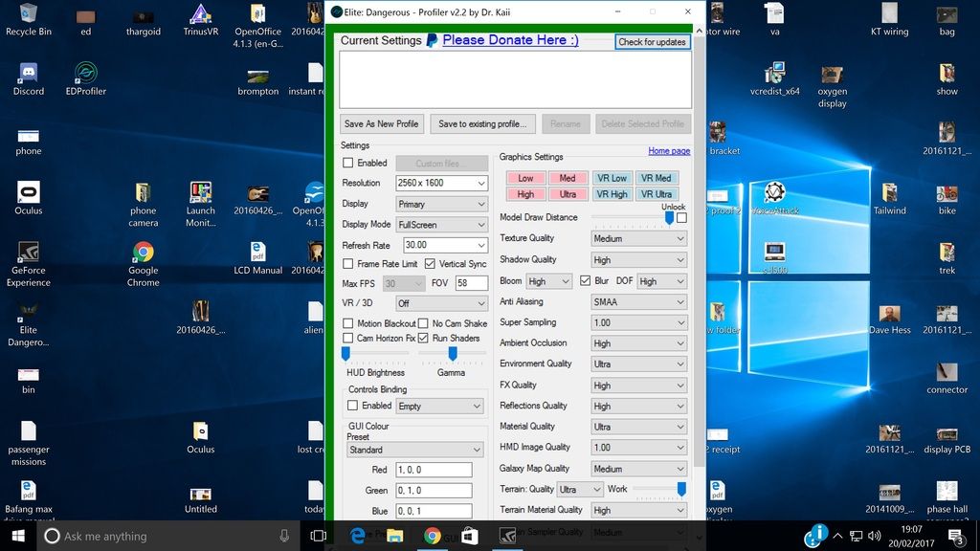Enable the Cam Horizon Fix checkbox

[348, 338]
